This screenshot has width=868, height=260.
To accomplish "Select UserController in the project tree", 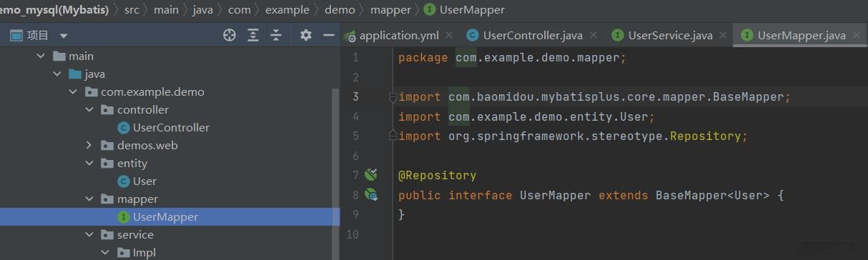I will 172,128.
